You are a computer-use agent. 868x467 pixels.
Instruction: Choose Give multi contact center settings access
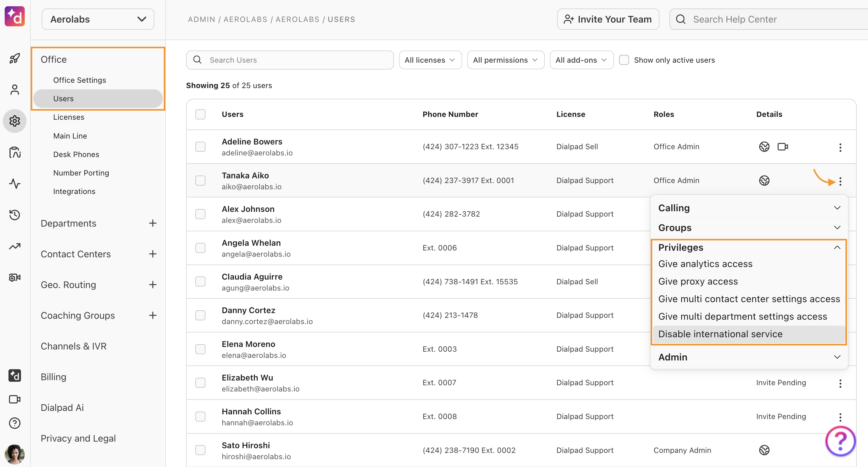click(x=749, y=299)
